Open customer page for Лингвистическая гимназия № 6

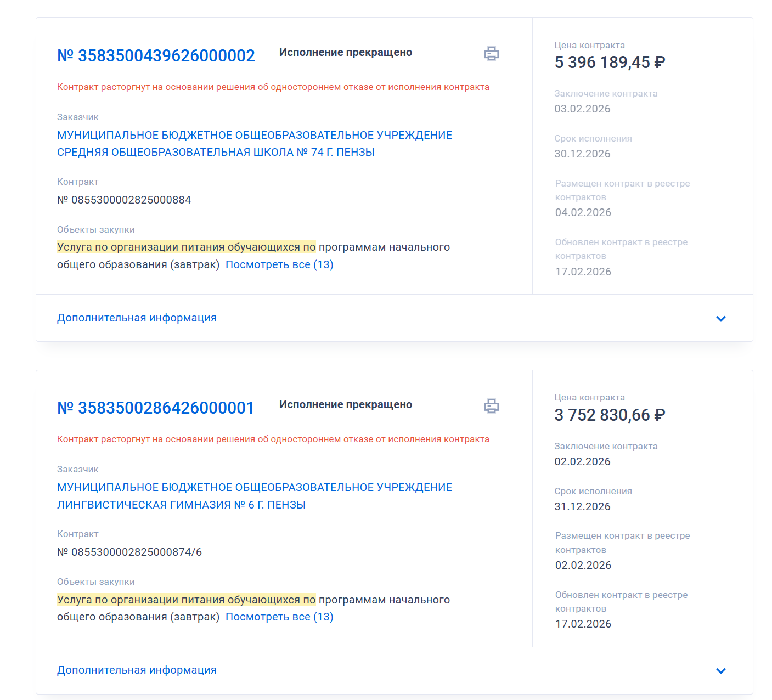(255, 496)
